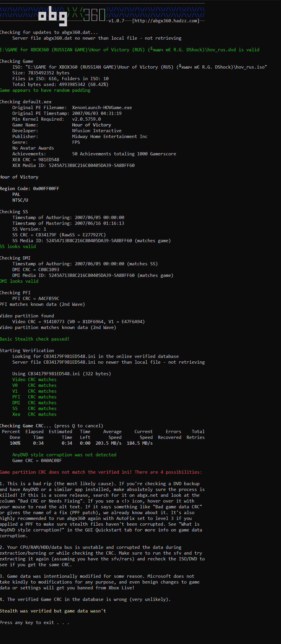Click the 'Size: 7835492352 bytes' line
Image resolution: width=281 pixels, height=644 pixels.
[x=41, y=73]
